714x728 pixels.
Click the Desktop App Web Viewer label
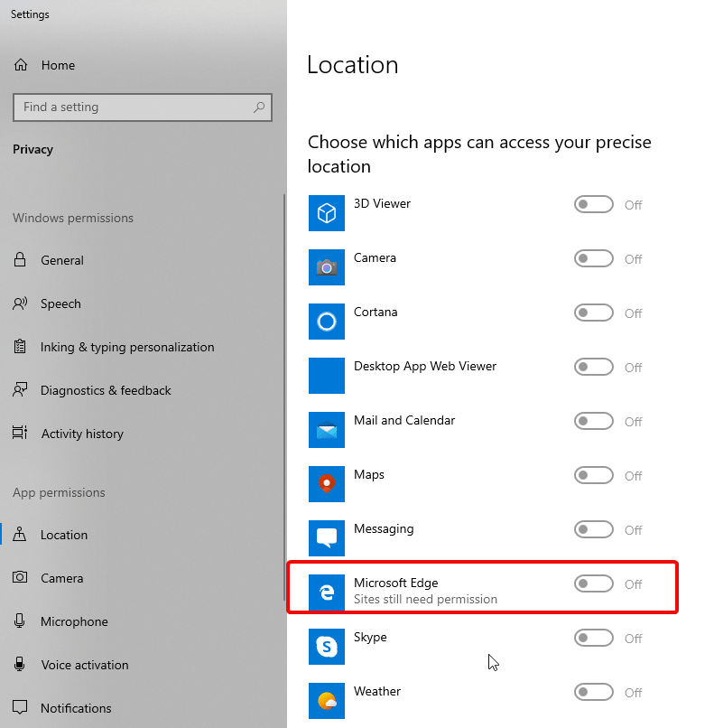click(425, 367)
